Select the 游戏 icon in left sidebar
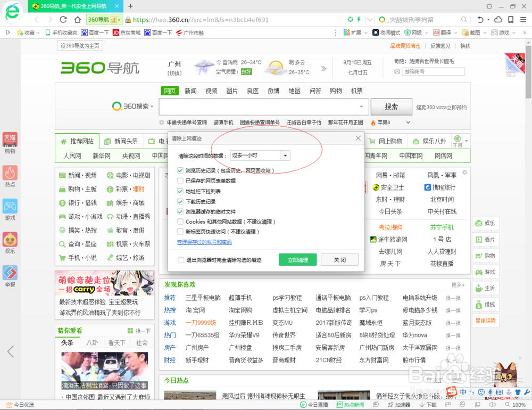The height and width of the screenshot is (410, 532). pos(11,206)
